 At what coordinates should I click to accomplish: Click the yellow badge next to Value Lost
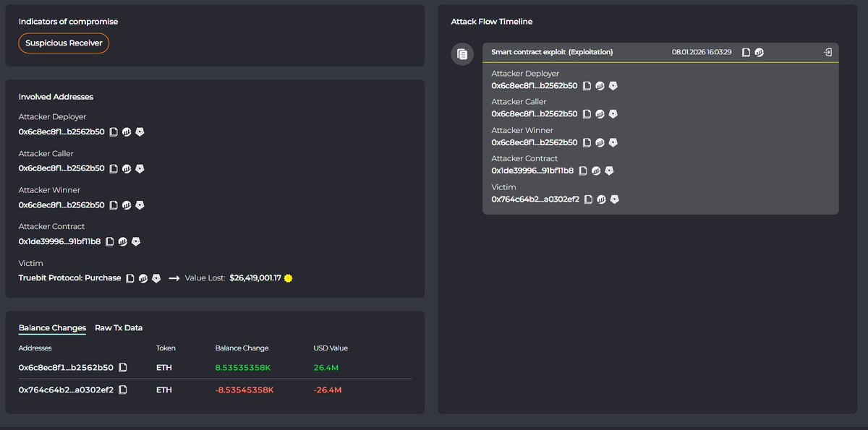pyautogui.click(x=289, y=278)
